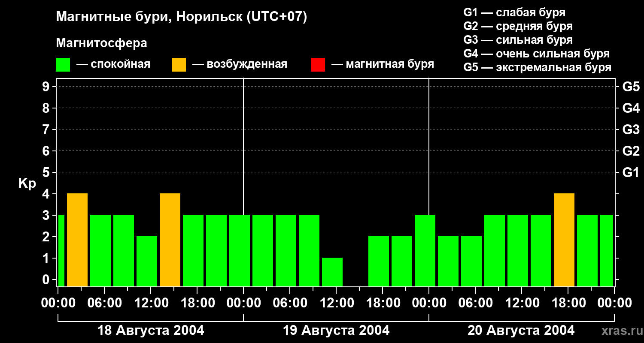Select the green Kp 2 bar on 18 August

point(147,261)
